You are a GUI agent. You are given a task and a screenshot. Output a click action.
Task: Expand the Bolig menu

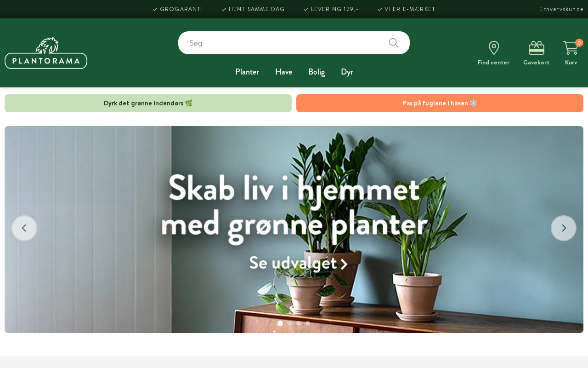pos(317,72)
